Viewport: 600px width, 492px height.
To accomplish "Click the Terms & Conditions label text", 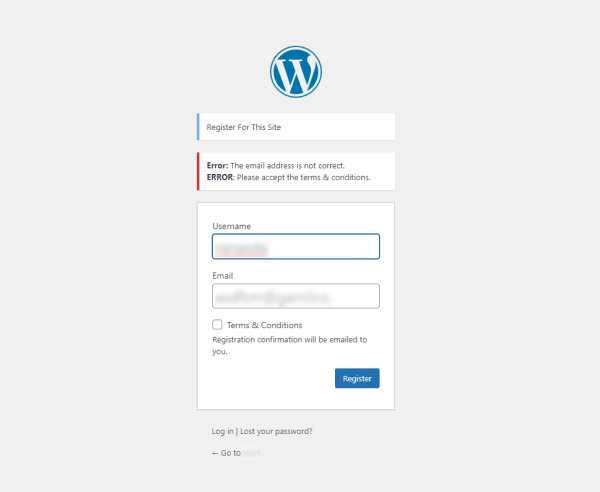I will pos(264,325).
